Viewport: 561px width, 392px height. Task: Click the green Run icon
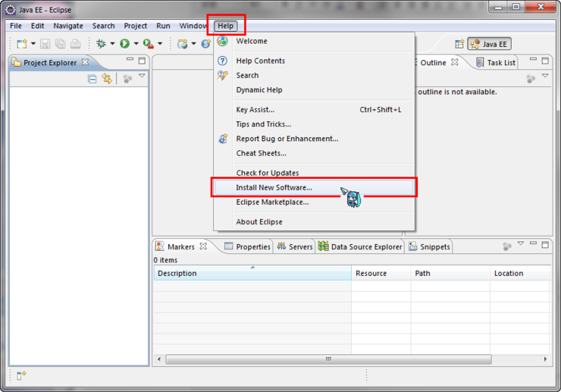click(124, 44)
